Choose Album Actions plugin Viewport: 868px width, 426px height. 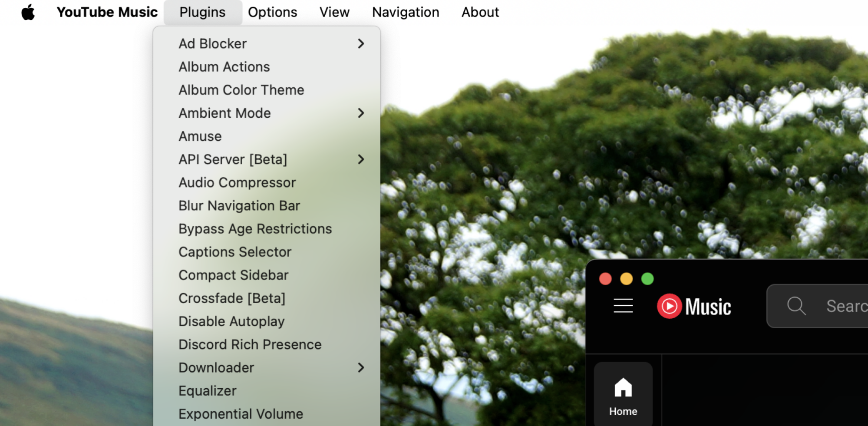pyautogui.click(x=267, y=67)
